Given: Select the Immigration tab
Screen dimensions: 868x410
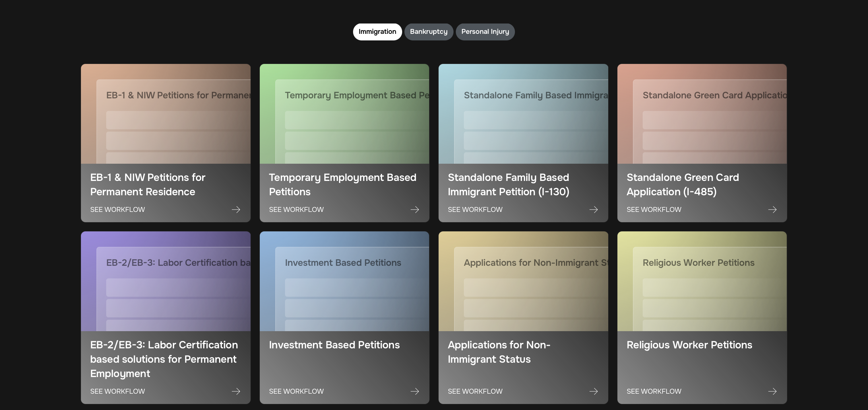Looking at the screenshot, I should coord(377,32).
